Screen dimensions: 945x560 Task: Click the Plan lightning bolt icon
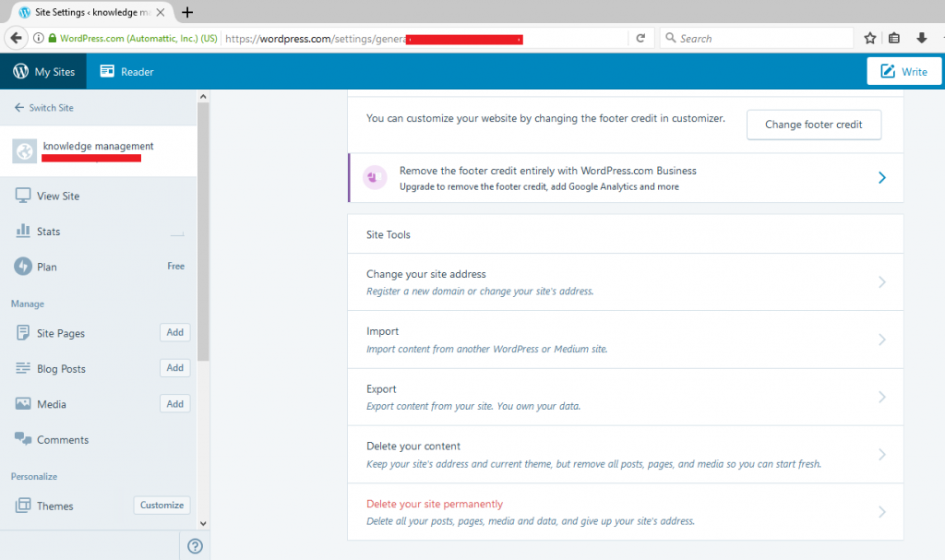[23, 266]
